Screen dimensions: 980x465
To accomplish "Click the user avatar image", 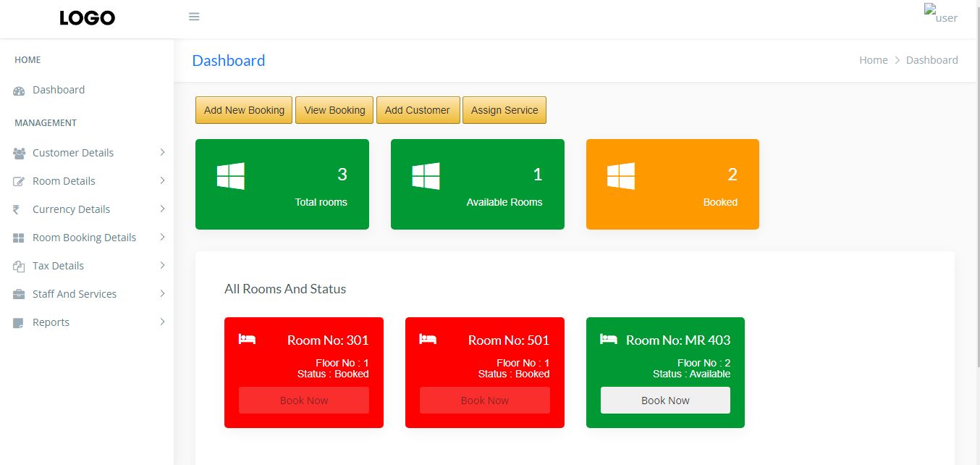I will click(940, 14).
